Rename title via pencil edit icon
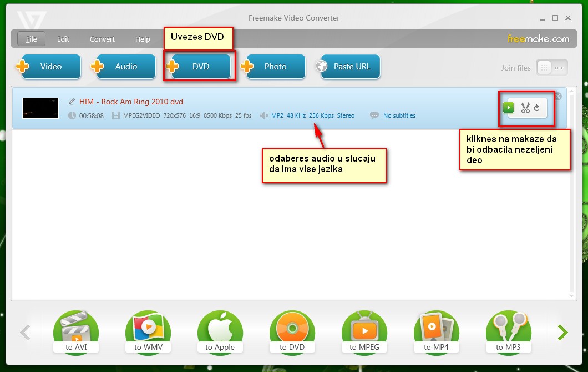 72,102
